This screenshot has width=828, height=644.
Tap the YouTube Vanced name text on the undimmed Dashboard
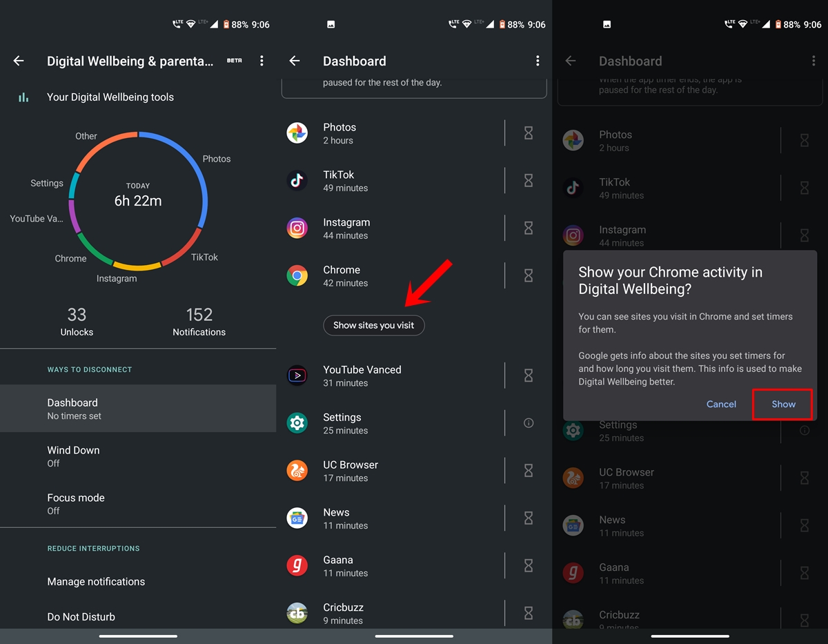362,370
